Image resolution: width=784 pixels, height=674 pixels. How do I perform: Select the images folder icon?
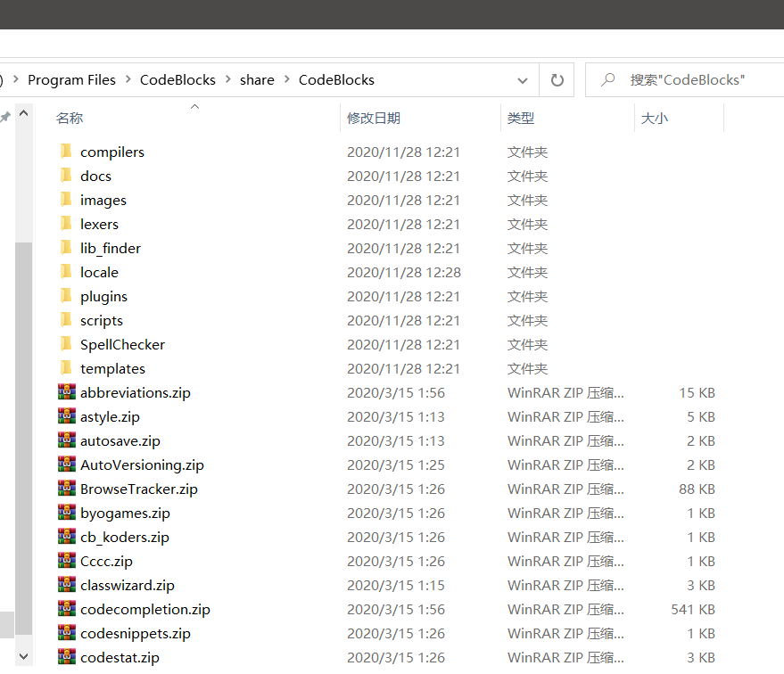66,199
